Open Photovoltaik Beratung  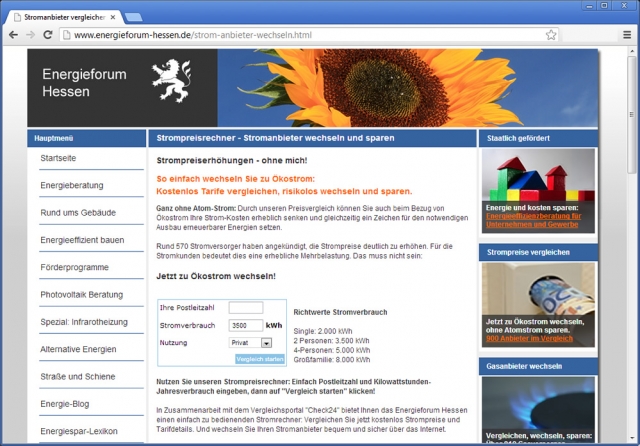81,295
